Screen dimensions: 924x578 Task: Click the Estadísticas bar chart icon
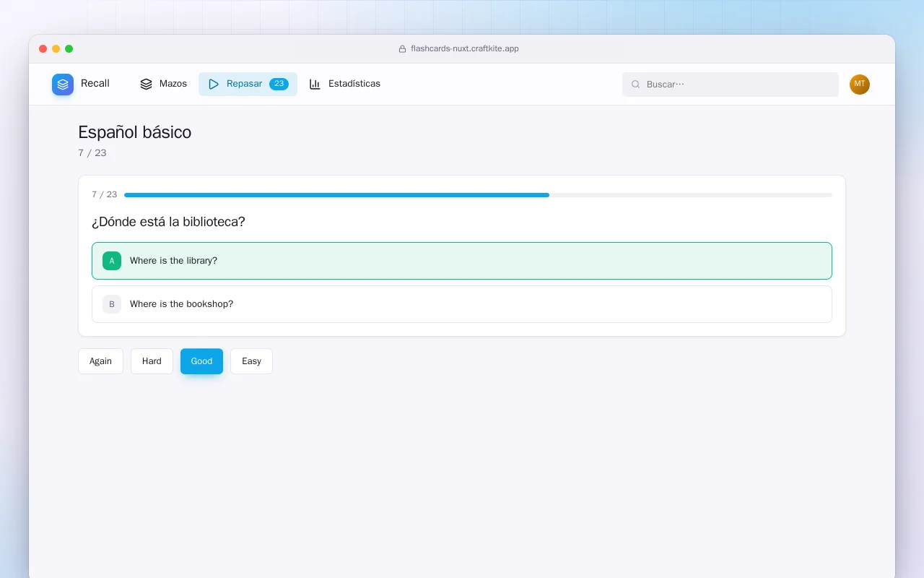pyautogui.click(x=315, y=84)
